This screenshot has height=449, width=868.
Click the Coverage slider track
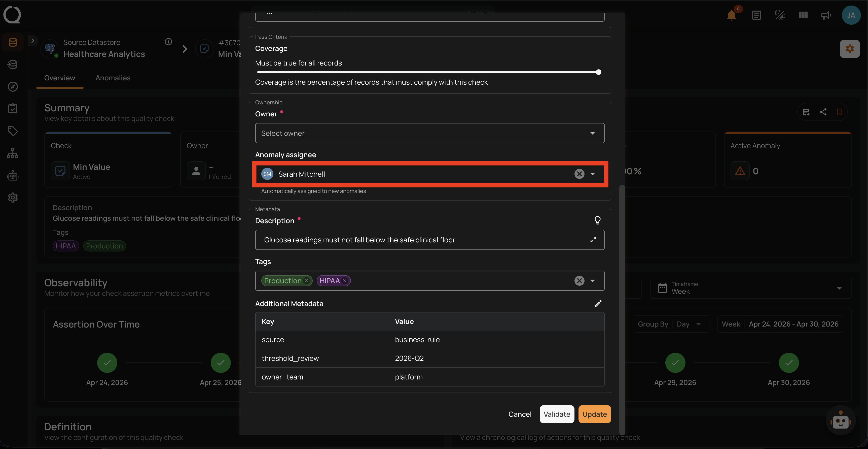[x=428, y=72]
